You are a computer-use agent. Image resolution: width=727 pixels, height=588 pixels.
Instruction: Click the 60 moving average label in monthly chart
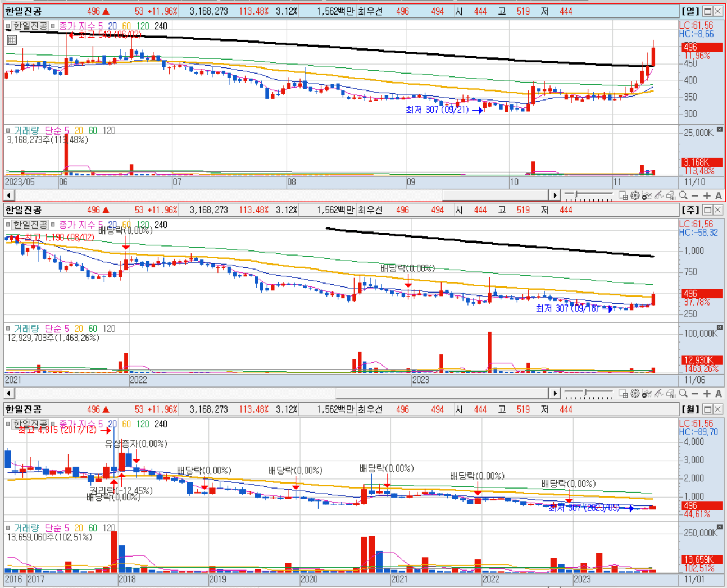[x=126, y=424]
